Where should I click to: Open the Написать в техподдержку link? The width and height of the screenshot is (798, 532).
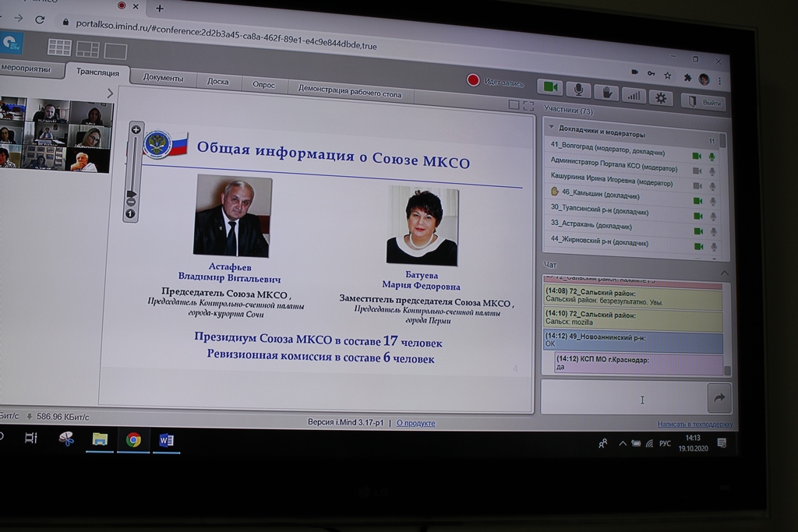[x=695, y=425]
